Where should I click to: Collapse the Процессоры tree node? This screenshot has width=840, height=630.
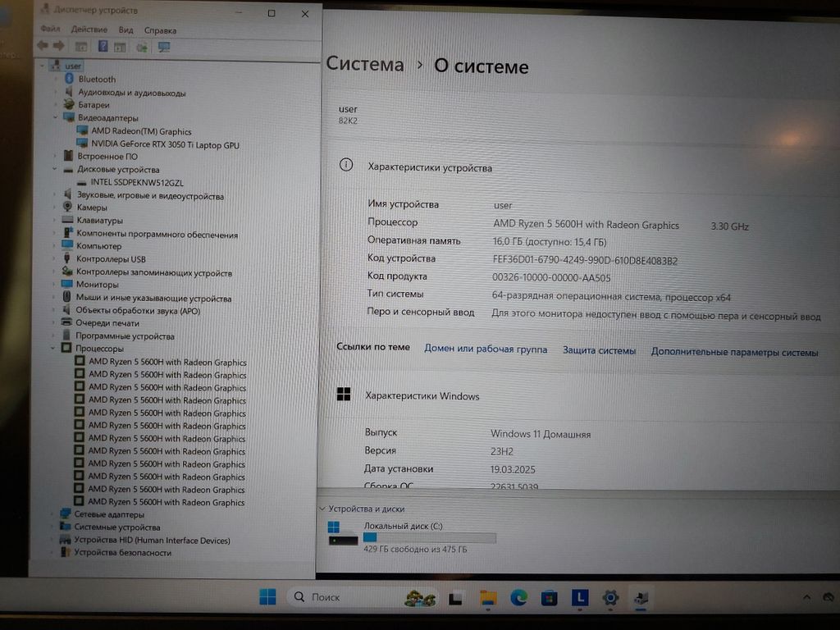coord(54,349)
